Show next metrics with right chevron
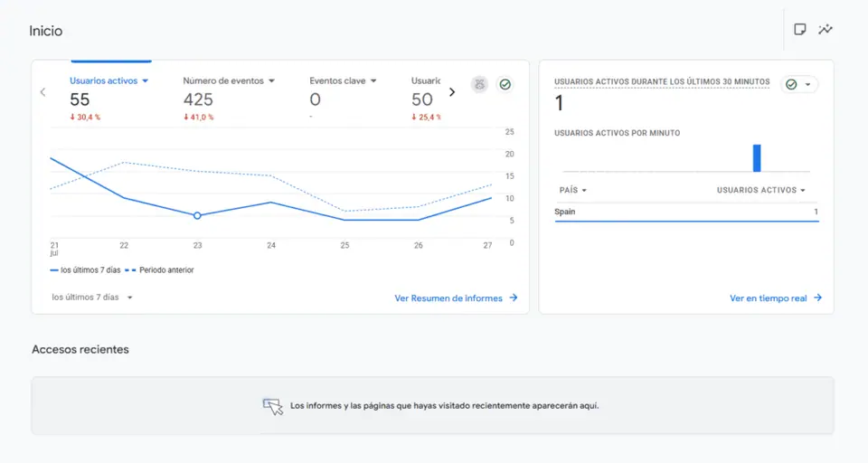 click(x=452, y=92)
